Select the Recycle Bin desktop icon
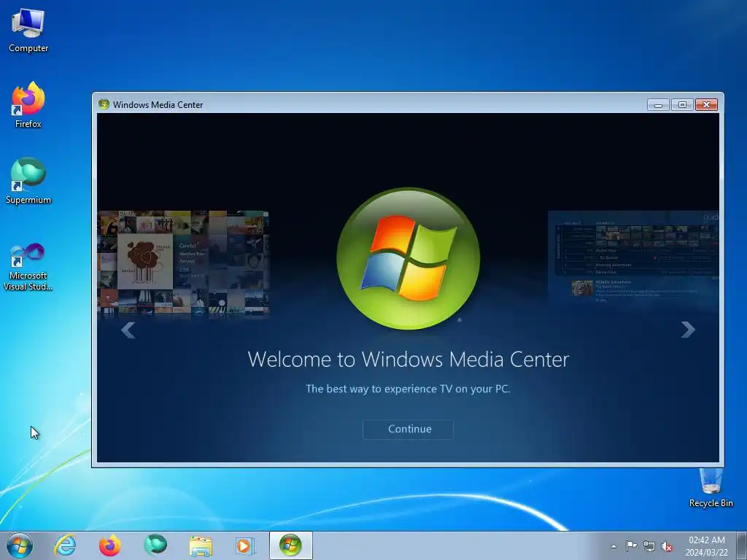The width and height of the screenshot is (747, 560). click(711, 488)
